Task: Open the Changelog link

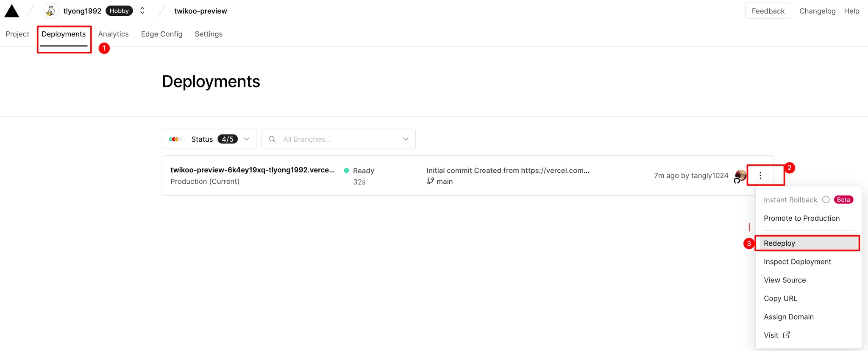Action: 817,11
